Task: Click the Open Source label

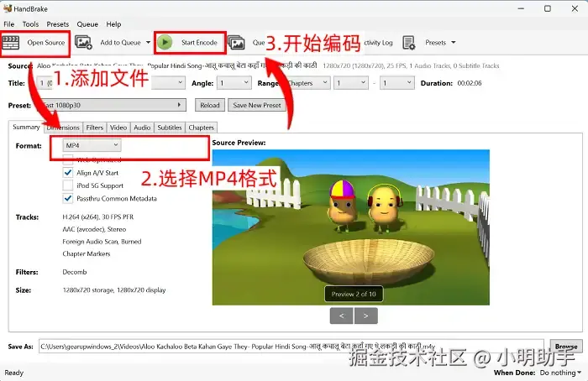Action: point(46,42)
